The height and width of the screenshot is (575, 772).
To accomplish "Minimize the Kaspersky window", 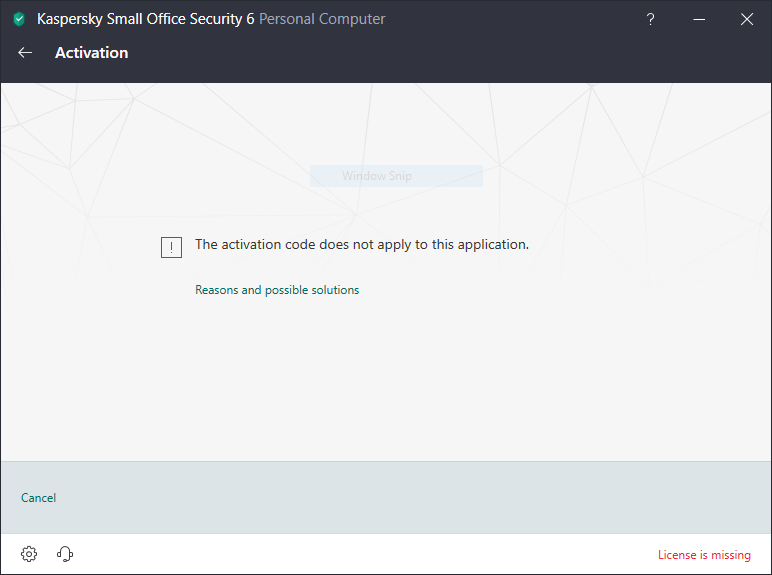I will pos(698,19).
